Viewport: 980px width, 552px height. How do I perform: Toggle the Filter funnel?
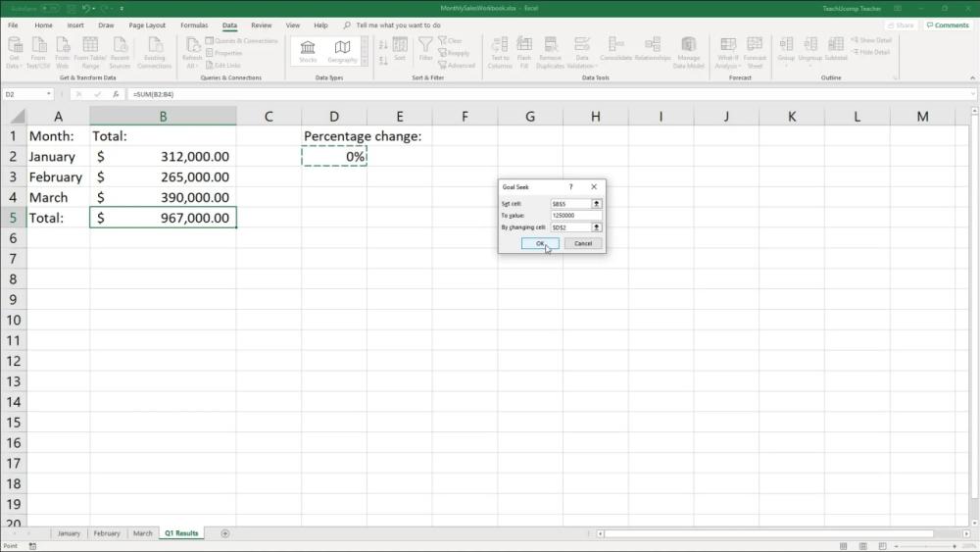(x=425, y=49)
